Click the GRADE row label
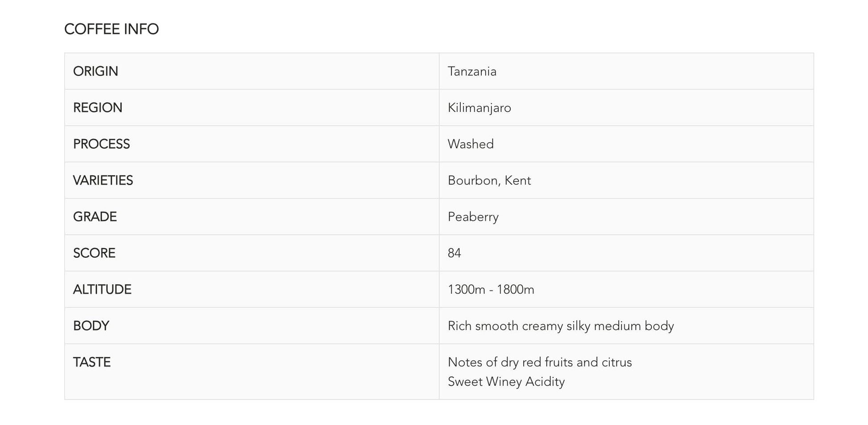 click(x=95, y=217)
